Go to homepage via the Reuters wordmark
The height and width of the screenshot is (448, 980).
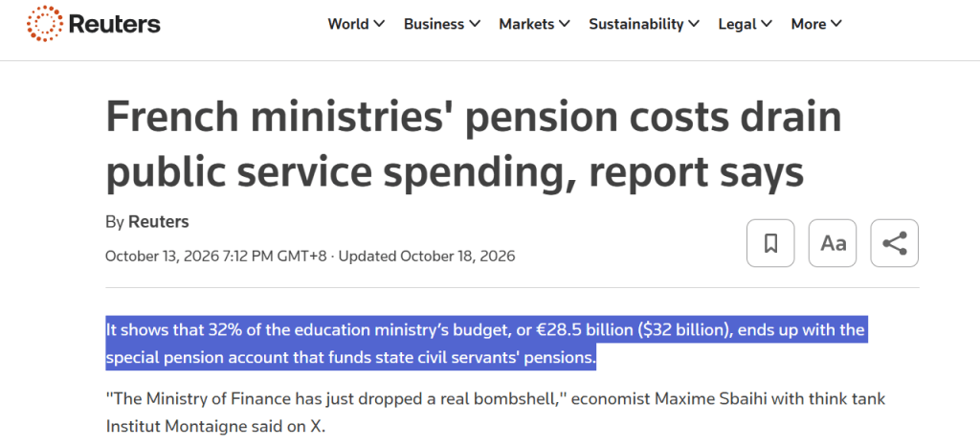click(x=115, y=24)
